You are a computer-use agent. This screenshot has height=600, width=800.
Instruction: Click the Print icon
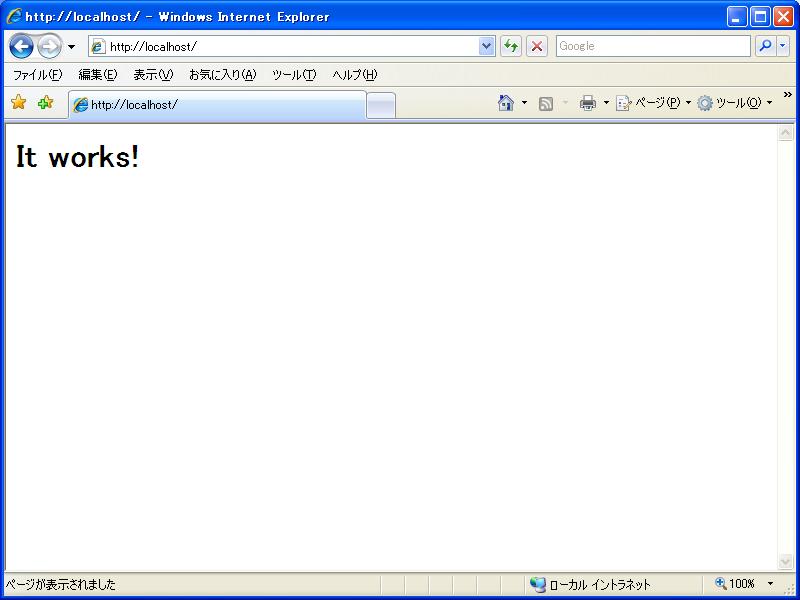point(588,103)
